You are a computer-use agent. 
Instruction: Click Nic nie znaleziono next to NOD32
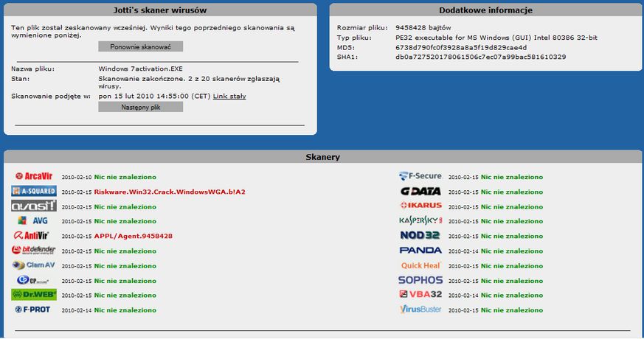(x=512, y=237)
